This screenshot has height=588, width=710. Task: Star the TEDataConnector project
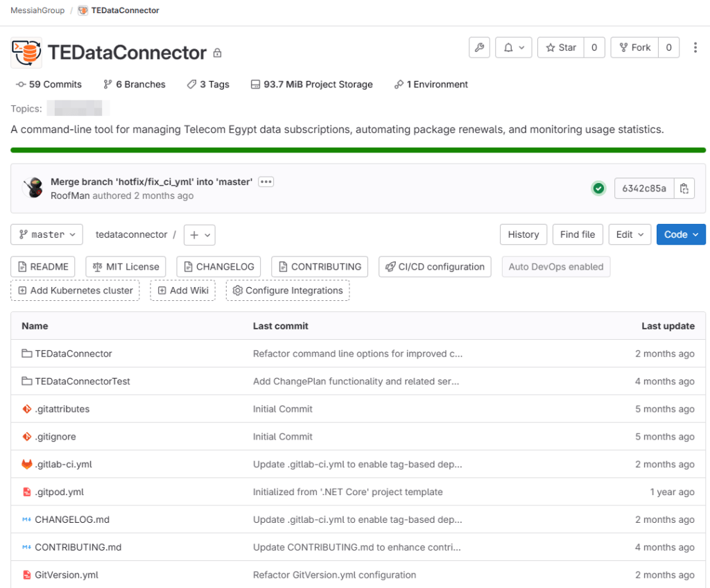[x=561, y=48]
